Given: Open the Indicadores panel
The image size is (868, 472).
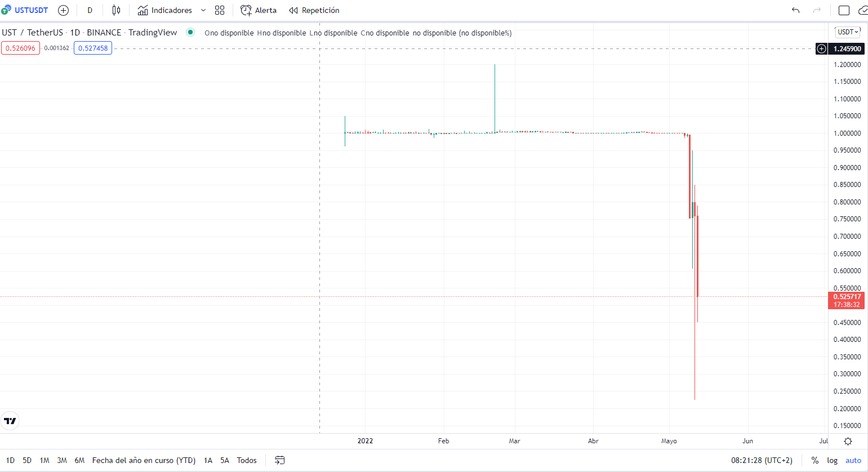Looking at the screenshot, I should coord(164,10).
